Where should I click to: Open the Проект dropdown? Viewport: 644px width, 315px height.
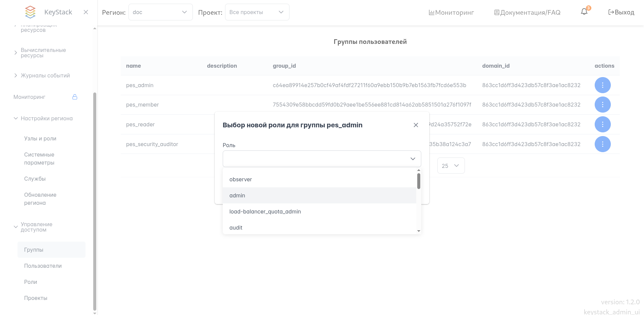pos(257,12)
